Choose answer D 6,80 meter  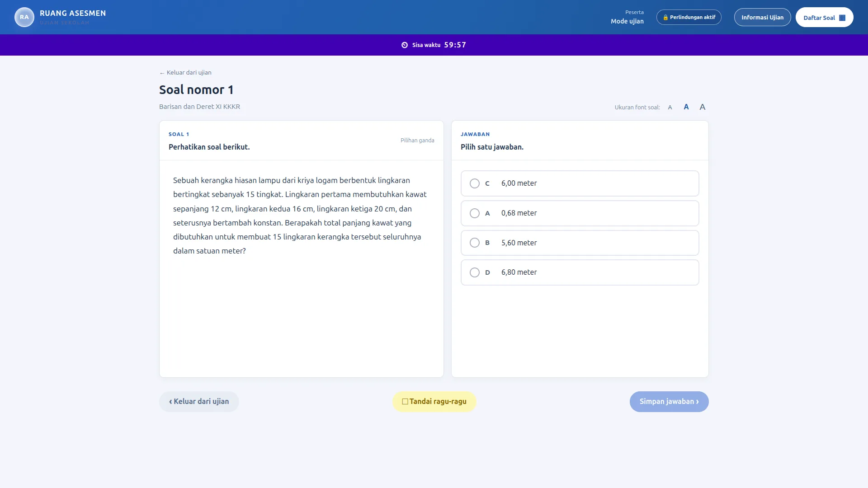(580, 272)
